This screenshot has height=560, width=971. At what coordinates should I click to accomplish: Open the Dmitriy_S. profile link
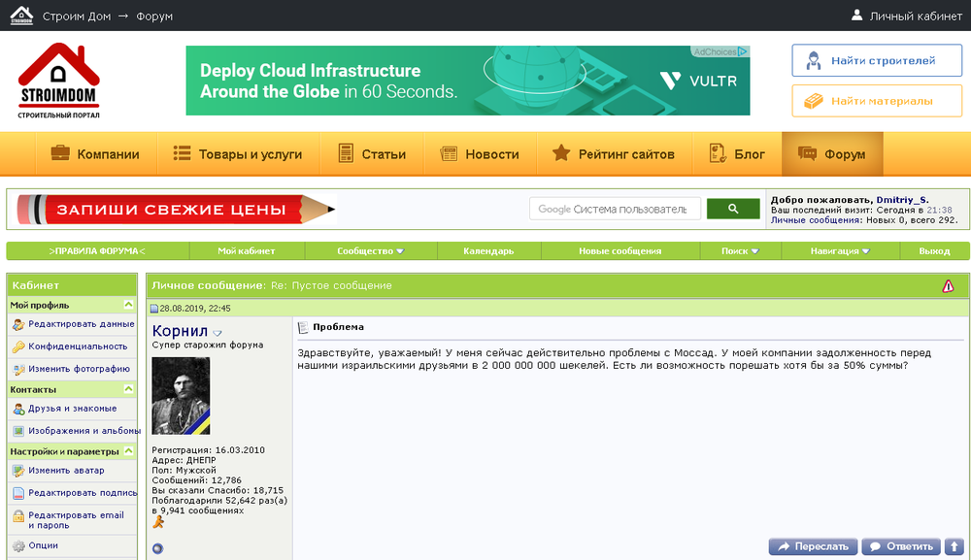(902, 200)
